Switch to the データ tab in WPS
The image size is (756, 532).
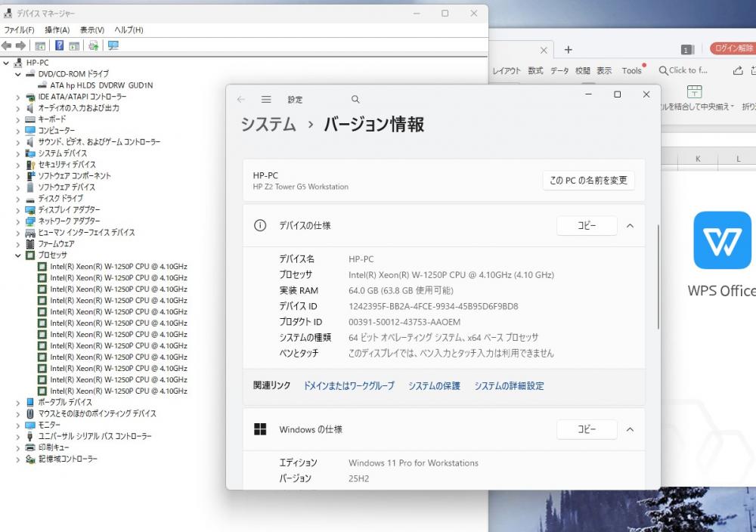(559, 70)
